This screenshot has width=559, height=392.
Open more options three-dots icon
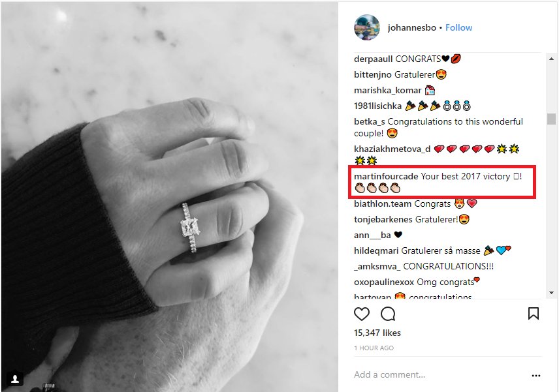click(x=536, y=376)
